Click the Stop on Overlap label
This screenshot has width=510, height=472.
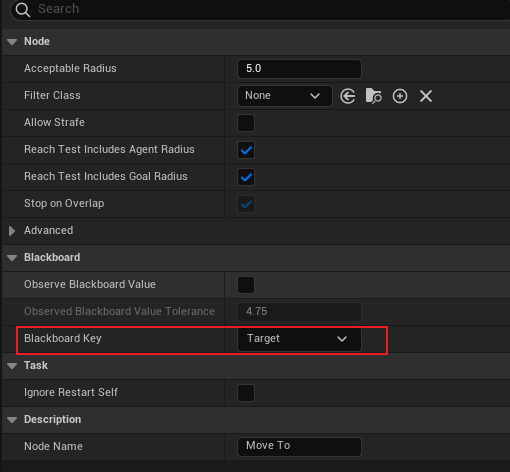tap(64, 204)
